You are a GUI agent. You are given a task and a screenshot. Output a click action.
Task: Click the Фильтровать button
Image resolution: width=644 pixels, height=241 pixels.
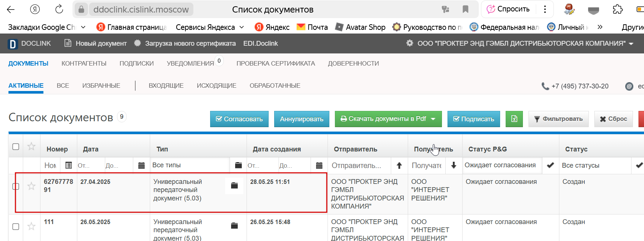(559, 119)
